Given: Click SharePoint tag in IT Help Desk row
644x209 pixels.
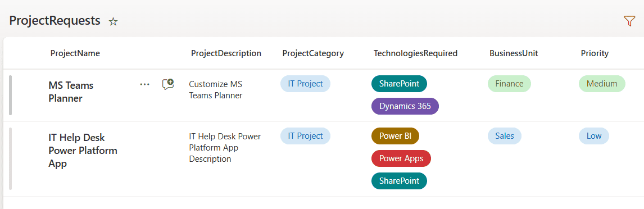Looking at the screenshot, I should coord(399,181).
